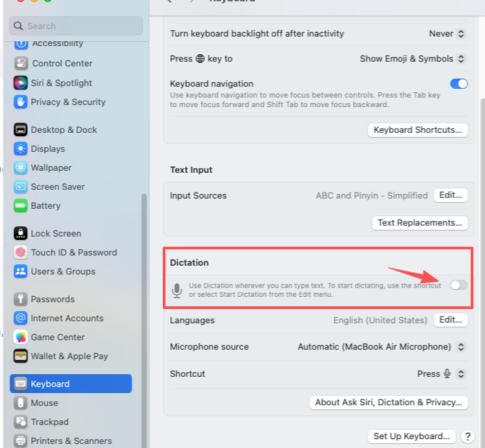485x448 pixels.
Task: Click Screen Saver in the sidebar
Action: pos(58,187)
